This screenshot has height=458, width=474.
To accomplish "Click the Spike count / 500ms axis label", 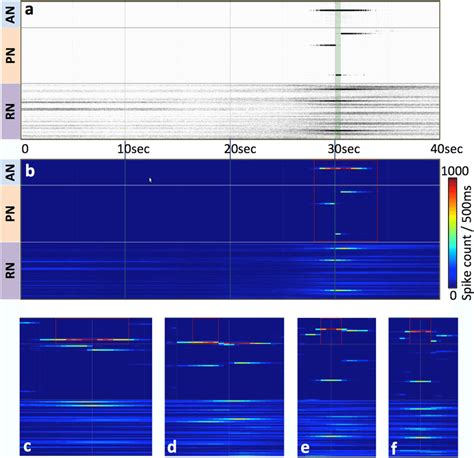I will point(468,243).
